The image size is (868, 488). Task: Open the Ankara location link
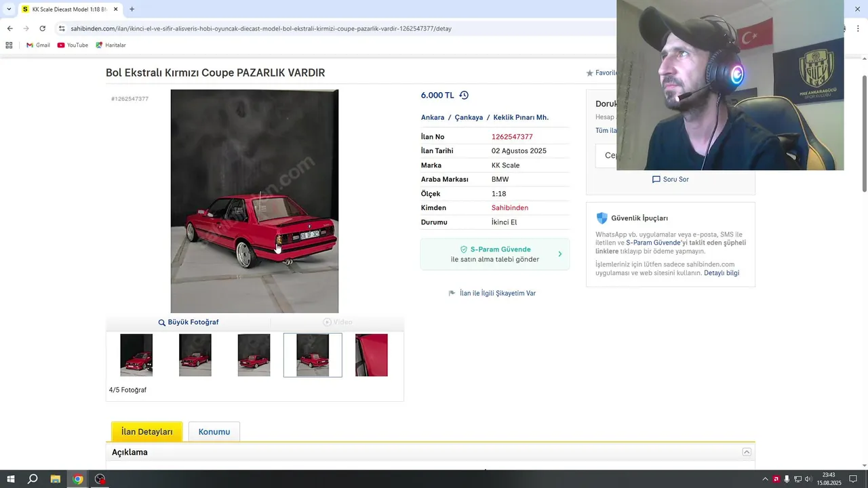pyautogui.click(x=433, y=118)
